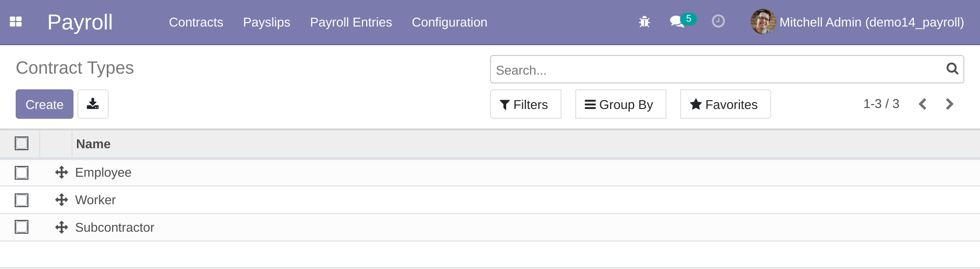Image resolution: width=980 pixels, height=269 pixels.
Task: Expand the Filters dropdown
Action: coord(525,105)
